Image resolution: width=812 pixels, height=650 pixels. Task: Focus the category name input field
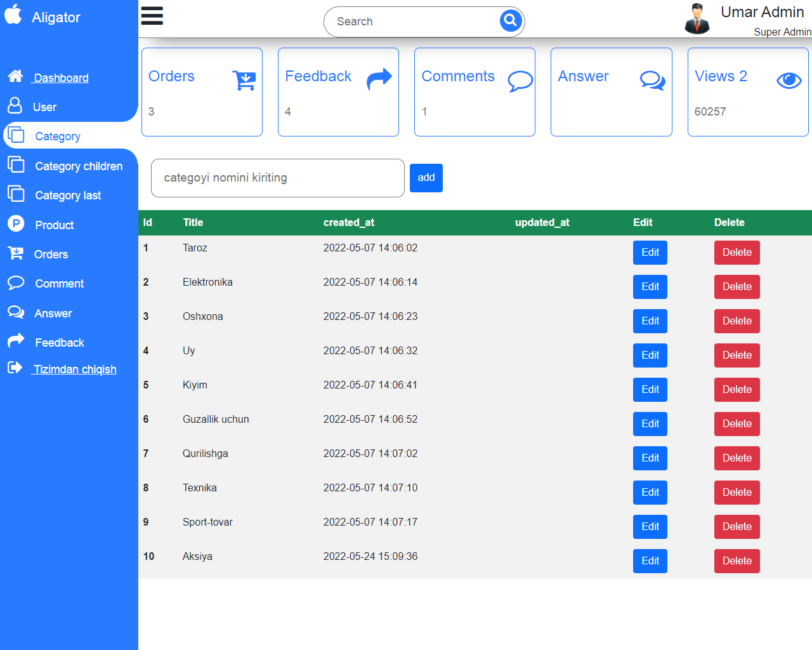pos(277,178)
